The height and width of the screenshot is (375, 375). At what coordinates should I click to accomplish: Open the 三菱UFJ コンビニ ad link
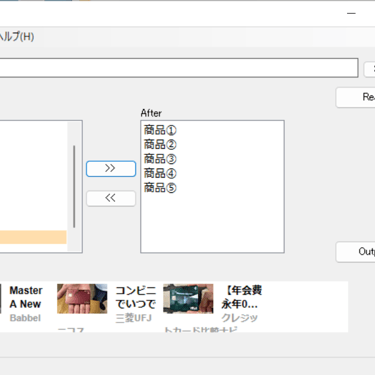coord(135,304)
